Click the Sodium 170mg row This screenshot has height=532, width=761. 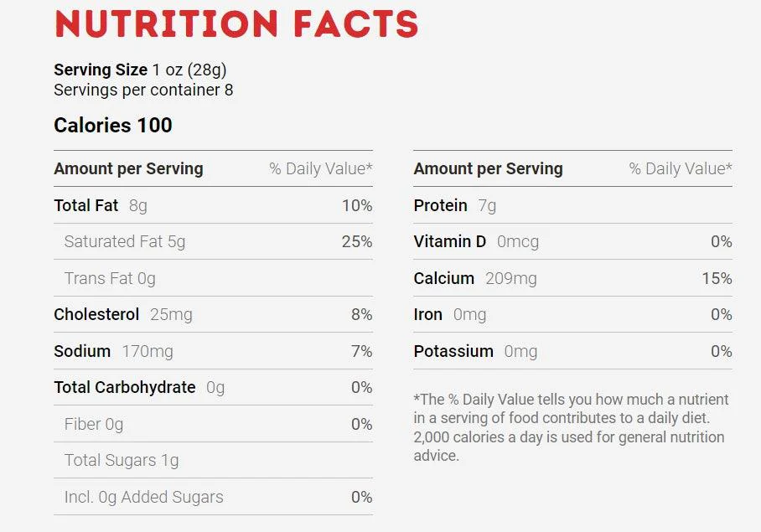click(x=213, y=351)
